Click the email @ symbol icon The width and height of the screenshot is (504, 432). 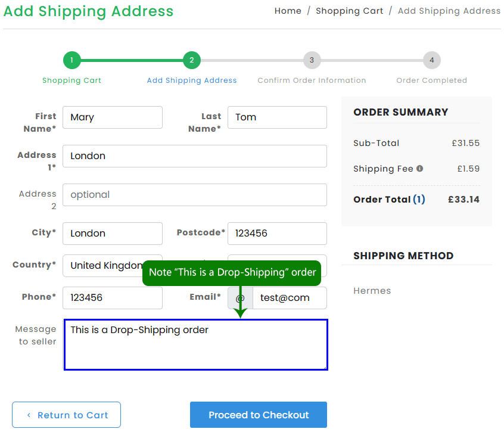[x=240, y=298]
